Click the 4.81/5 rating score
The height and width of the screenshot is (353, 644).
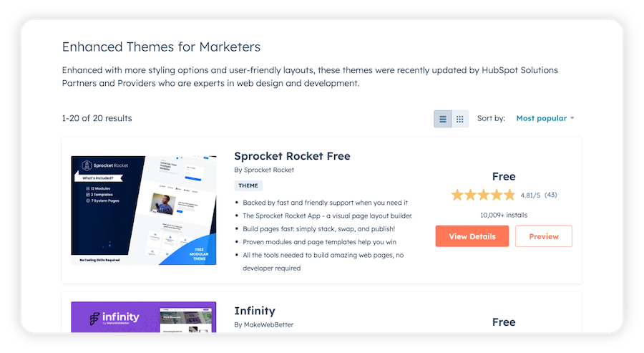click(x=530, y=195)
